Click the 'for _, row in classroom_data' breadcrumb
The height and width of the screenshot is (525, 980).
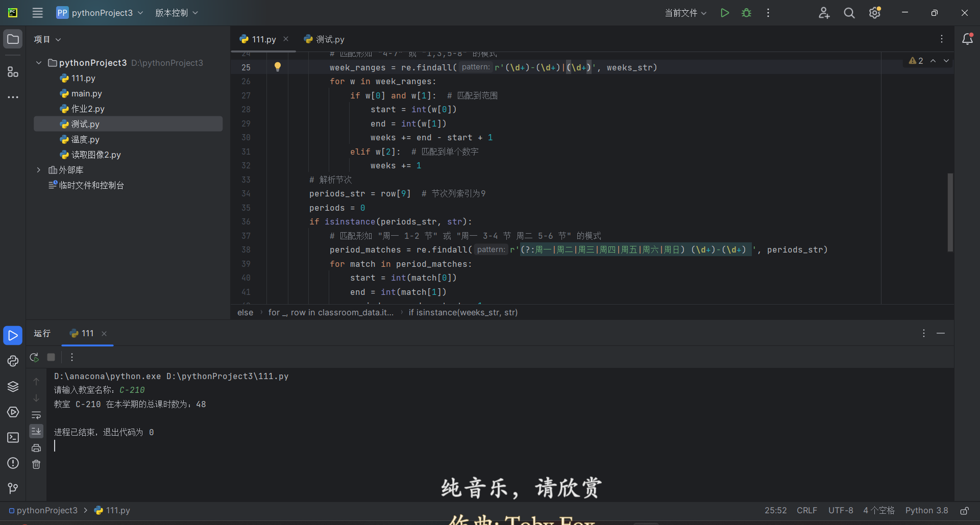click(331, 312)
